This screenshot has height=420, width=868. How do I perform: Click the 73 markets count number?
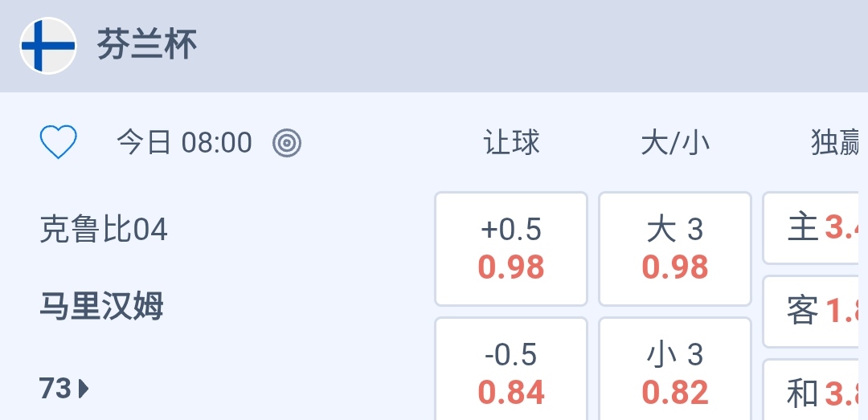[55, 389]
